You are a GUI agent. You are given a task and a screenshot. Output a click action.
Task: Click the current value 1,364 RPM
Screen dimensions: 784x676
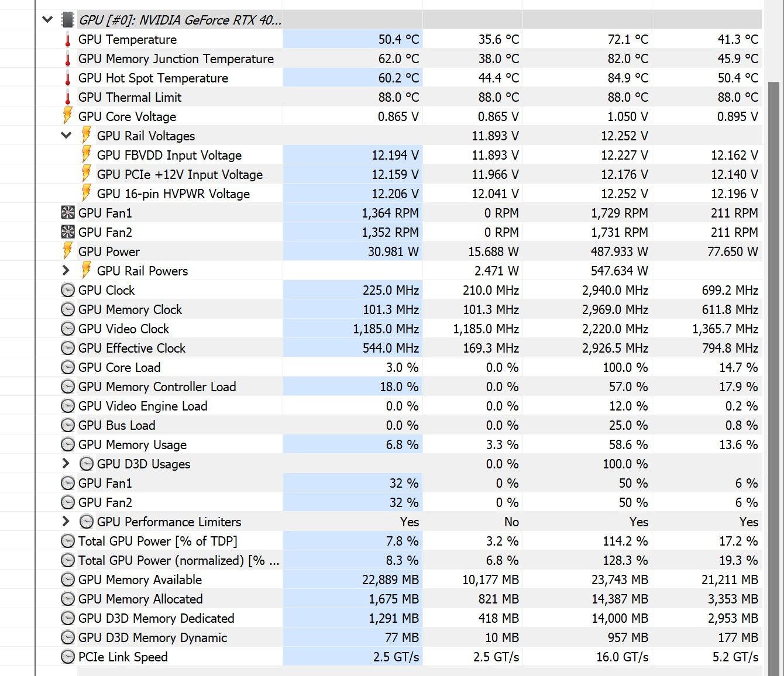point(390,213)
